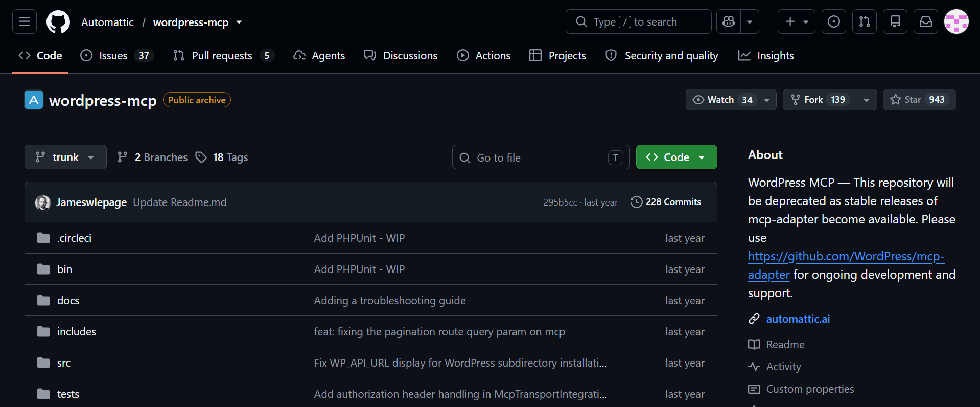Screen dimensions: 980x407
Task: Switch to Security and quality tab
Action: click(662, 55)
